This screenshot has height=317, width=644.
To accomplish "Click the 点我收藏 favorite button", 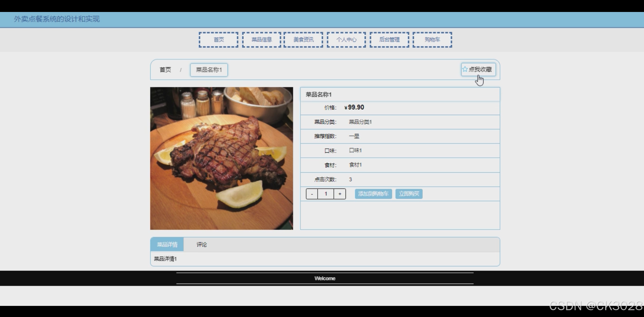I will click(x=480, y=69).
